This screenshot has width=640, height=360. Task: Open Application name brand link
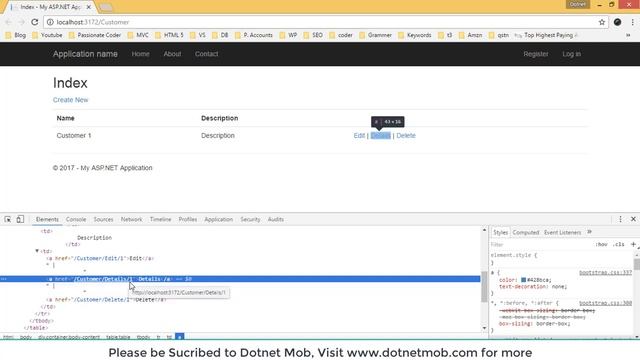85,54
